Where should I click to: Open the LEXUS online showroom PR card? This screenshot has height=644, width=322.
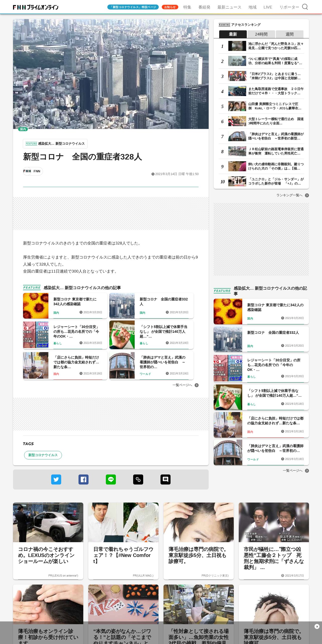pos(48,541)
